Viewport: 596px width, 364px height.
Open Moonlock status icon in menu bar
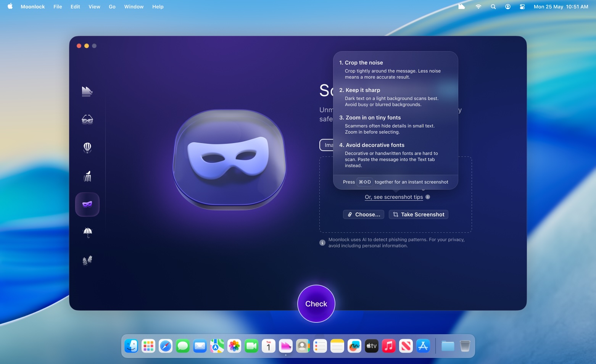coord(461,6)
